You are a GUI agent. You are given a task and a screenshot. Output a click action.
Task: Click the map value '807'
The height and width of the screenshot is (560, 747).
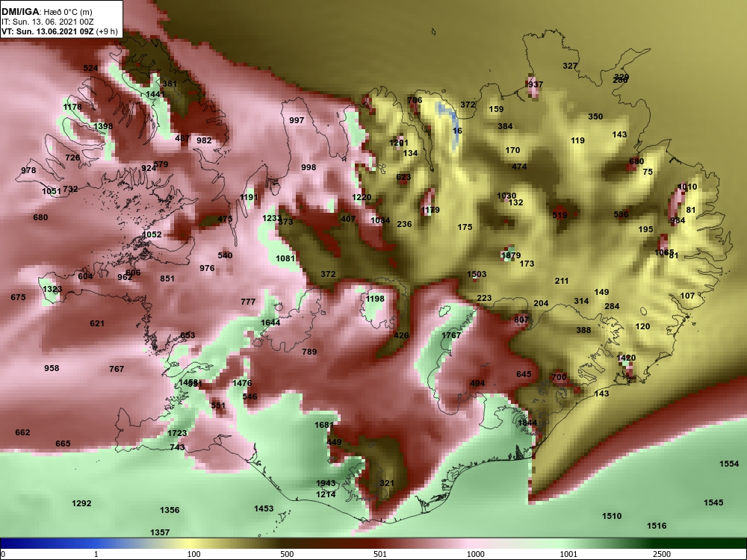[521, 319]
